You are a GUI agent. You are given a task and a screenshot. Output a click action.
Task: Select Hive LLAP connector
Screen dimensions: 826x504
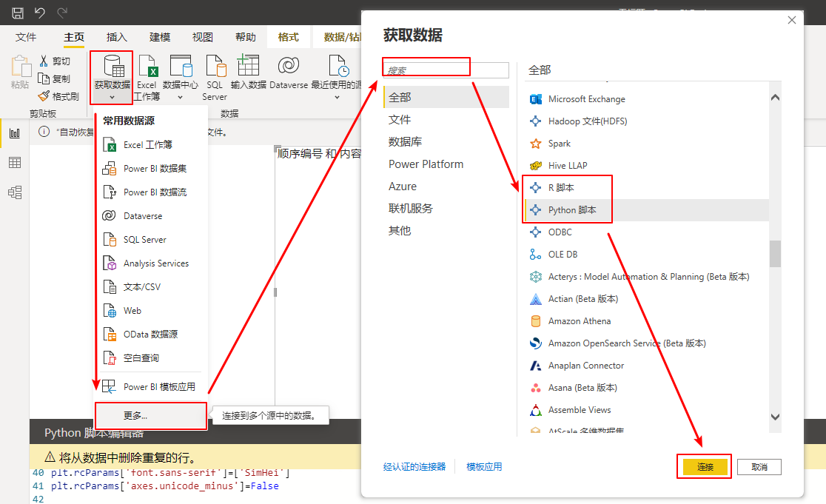tap(646, 165)
